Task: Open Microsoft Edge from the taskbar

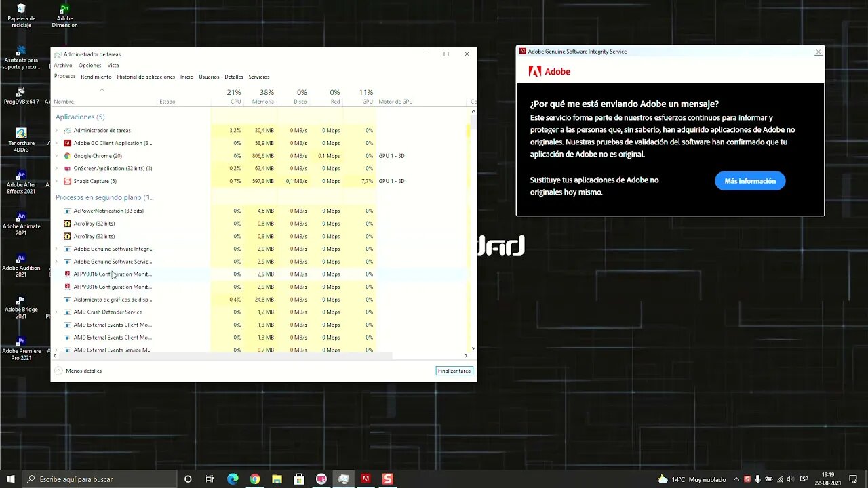Action: [x=233, y=479]
